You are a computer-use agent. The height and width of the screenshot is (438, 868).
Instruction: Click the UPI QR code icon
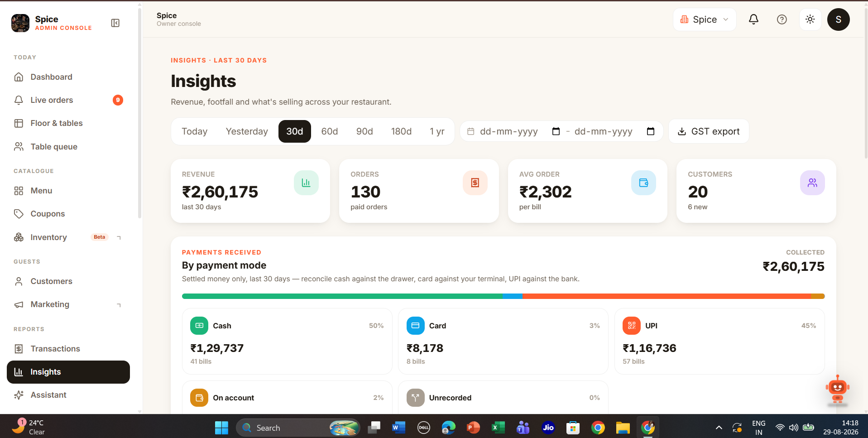click(x=632, y=326)
